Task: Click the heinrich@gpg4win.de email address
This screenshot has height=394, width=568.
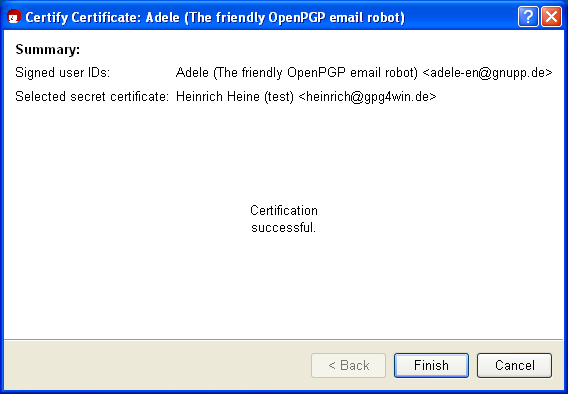Action: [x=367, y=97]
